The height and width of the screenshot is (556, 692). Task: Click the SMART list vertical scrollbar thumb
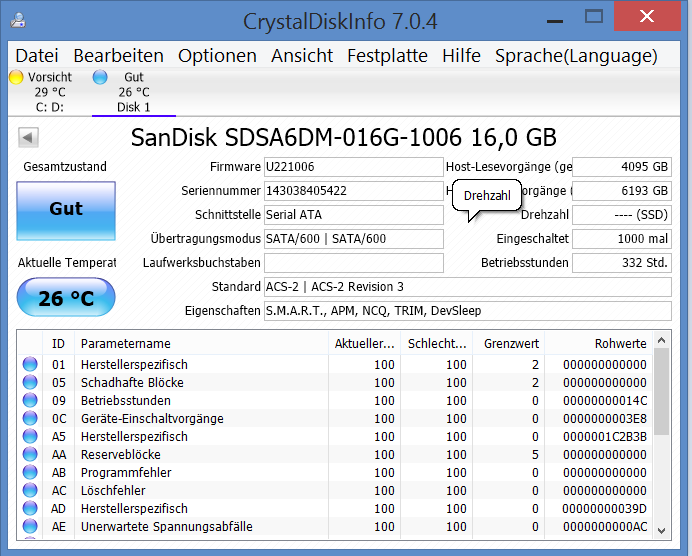point(661,392)
